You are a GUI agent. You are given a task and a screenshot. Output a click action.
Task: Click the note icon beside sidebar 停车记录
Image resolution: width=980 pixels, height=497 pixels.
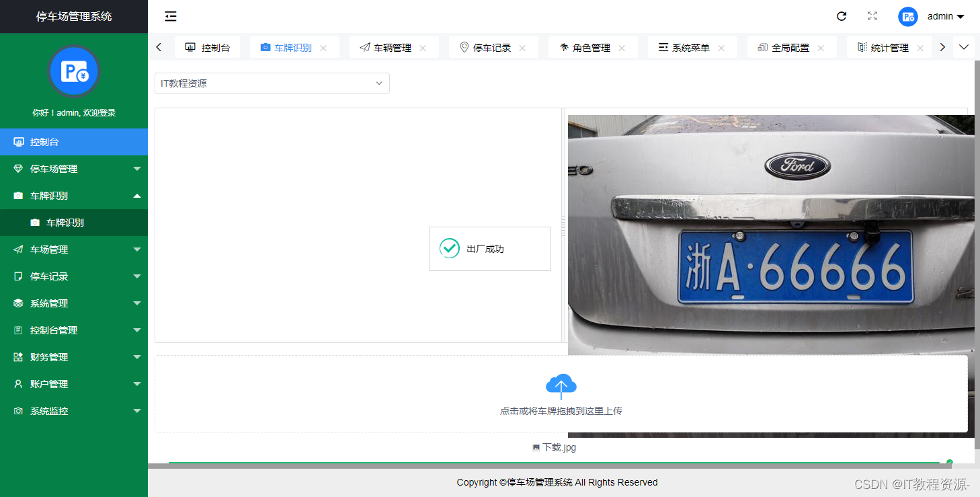click(x=18, y=276)
